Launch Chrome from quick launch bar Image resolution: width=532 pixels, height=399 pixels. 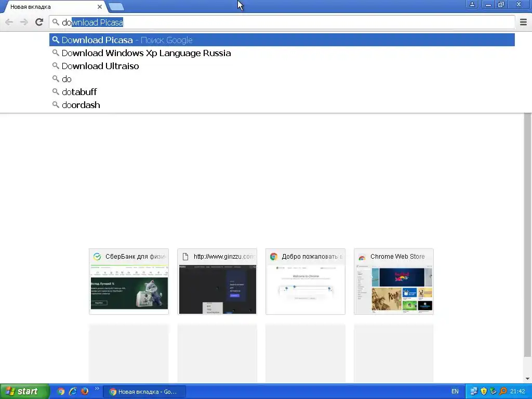point(61,392)
